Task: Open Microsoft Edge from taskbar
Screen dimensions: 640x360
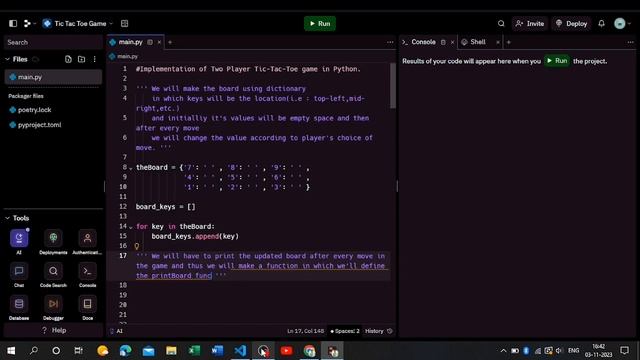Action: (126, 351)
